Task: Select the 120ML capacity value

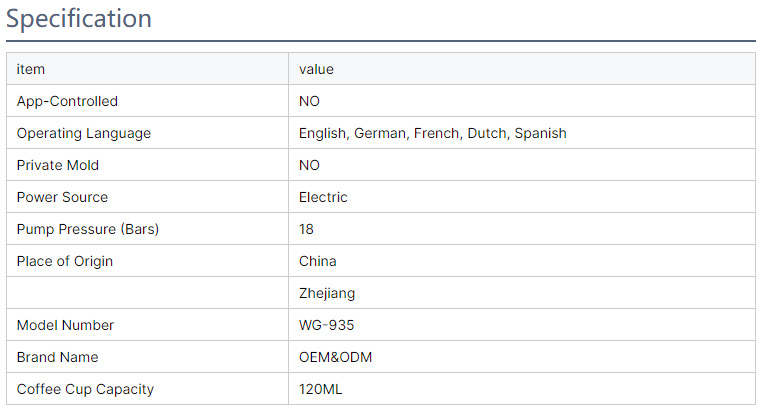Action: 321,389
